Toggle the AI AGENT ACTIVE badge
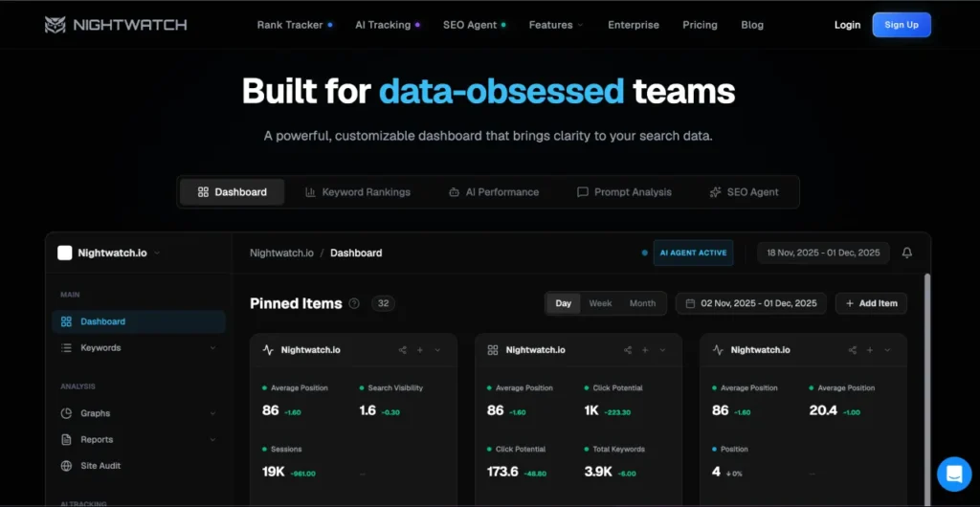The height and width of the screenshot is (507, 980). click(693, 253)
